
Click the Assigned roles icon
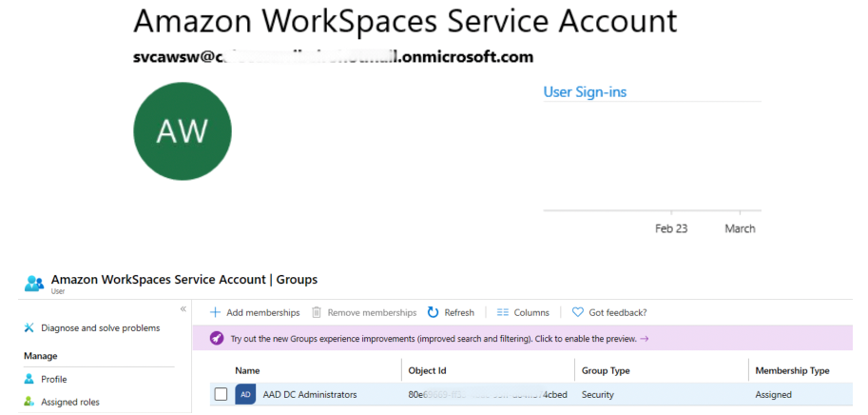pyautogui.click(x=29, y=401)
